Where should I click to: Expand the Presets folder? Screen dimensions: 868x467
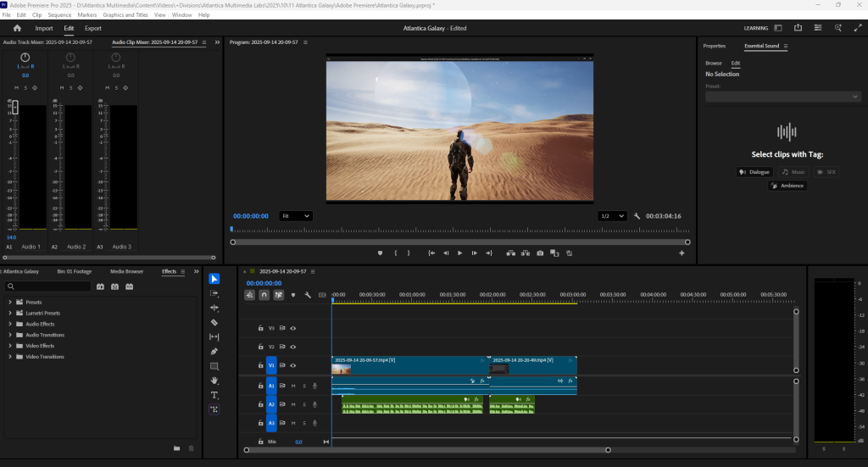(10, 302)
